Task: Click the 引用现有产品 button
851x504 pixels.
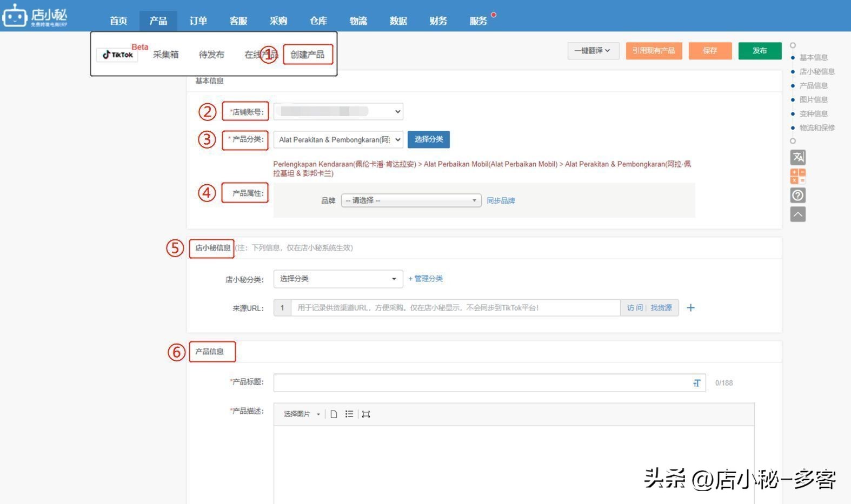Action: (654, 51)
